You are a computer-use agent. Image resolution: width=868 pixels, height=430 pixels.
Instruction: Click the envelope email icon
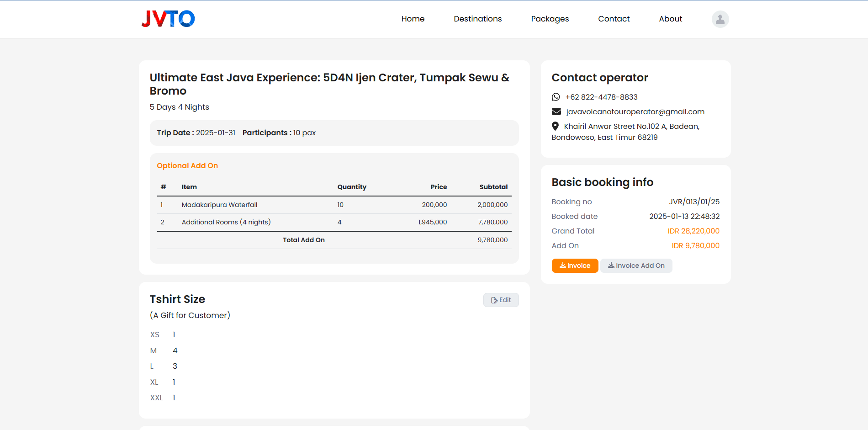556,111
